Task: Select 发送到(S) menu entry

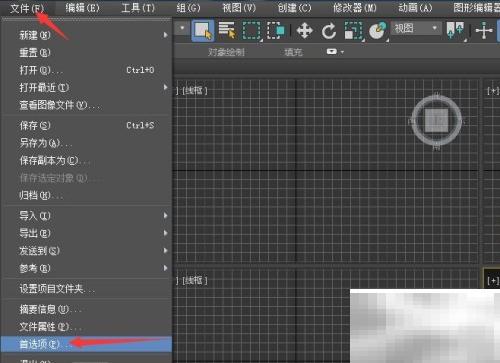Action: 87,250
